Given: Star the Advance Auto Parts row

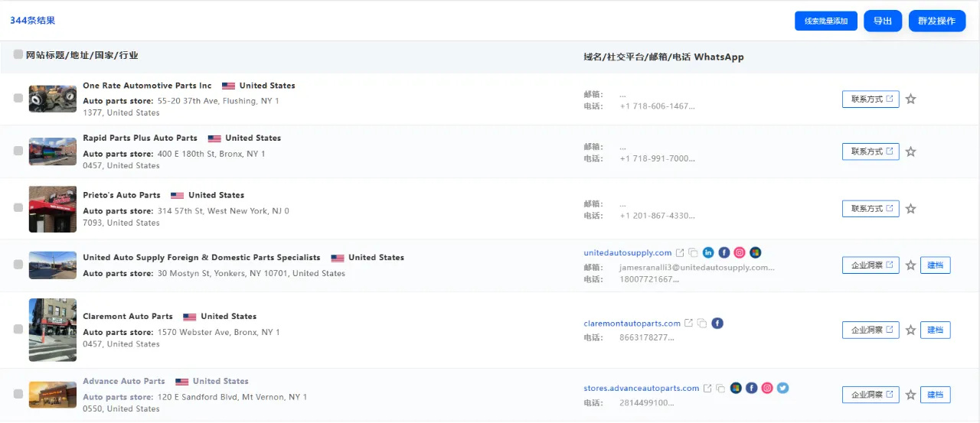Looking at the screenshot, I should (910, 395).
